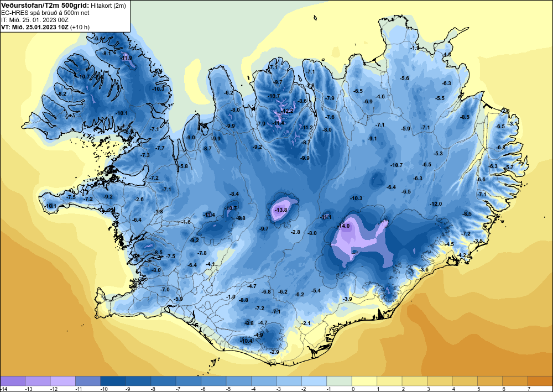Select the -4.9 value in the south
This screenshot has height=392, width=553.
[x=258, y=335]
